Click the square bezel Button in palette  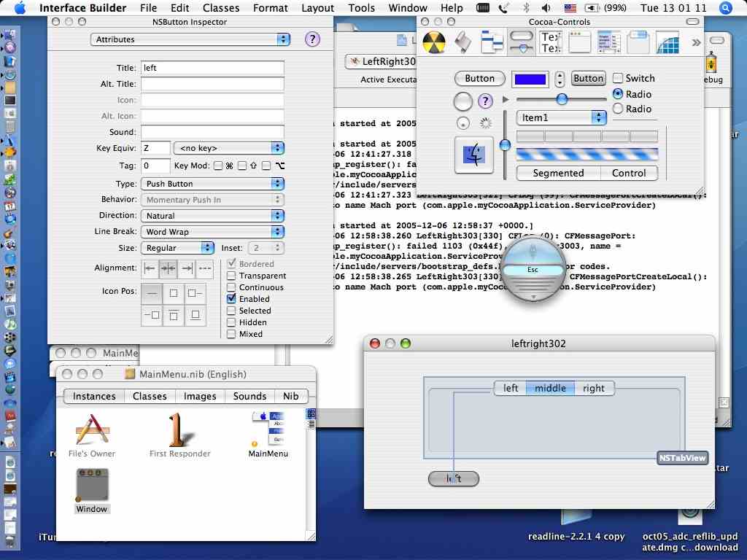pyautogui.click(x=589, y=79)
